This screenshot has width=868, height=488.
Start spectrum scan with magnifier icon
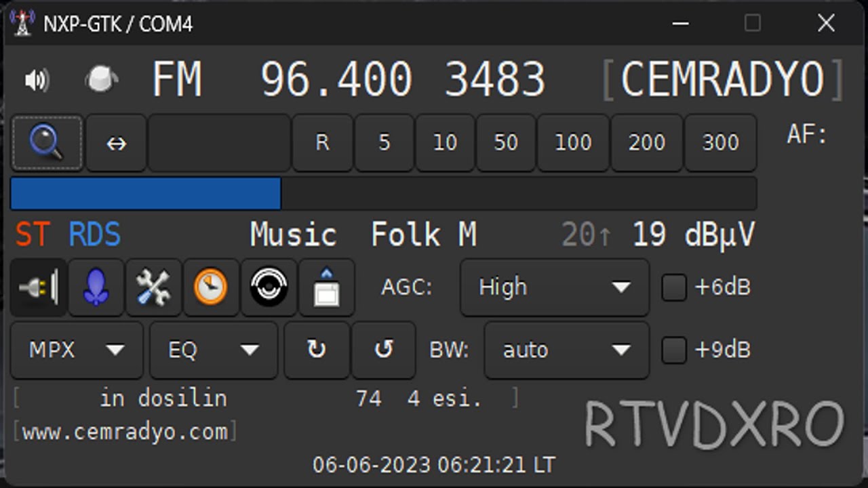point(46,143)
